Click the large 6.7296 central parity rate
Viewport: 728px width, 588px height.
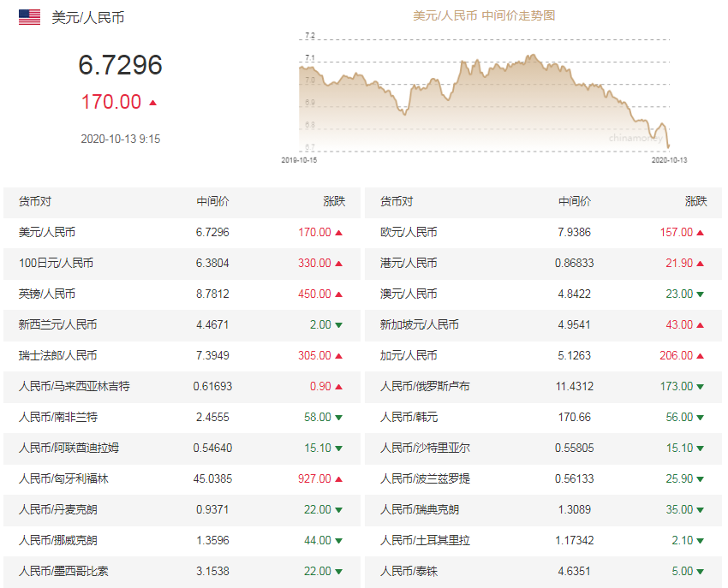point(120,65)
